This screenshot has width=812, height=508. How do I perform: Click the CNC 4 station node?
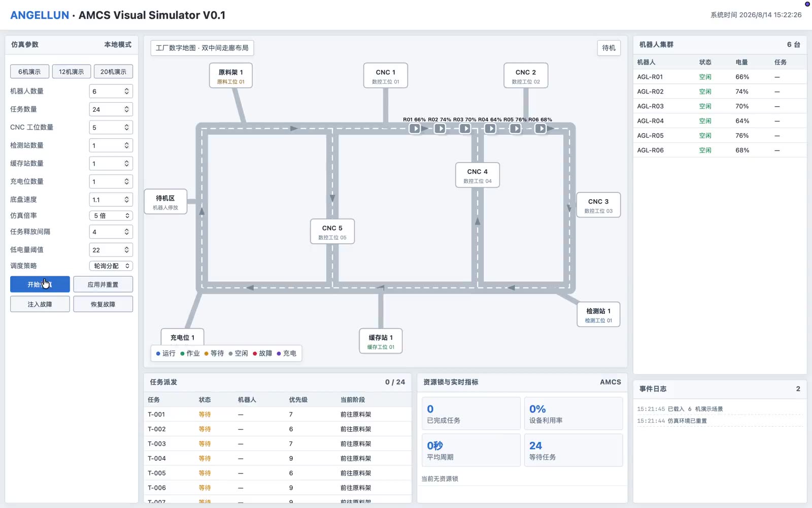(x=478, y=175)
